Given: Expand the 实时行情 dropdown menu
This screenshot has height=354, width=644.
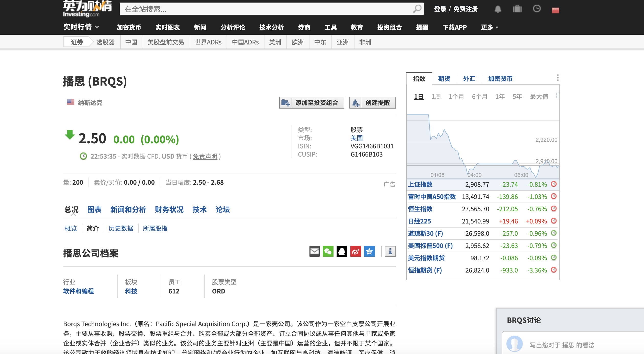Looking at the screenshot, I should [81, 27].
